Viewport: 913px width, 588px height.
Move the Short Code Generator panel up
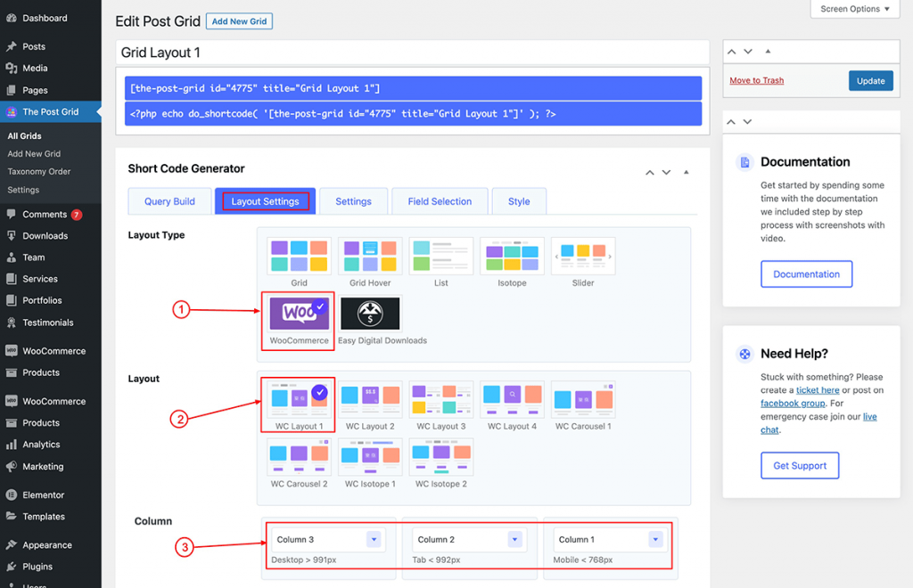click(x=650, y=172)
